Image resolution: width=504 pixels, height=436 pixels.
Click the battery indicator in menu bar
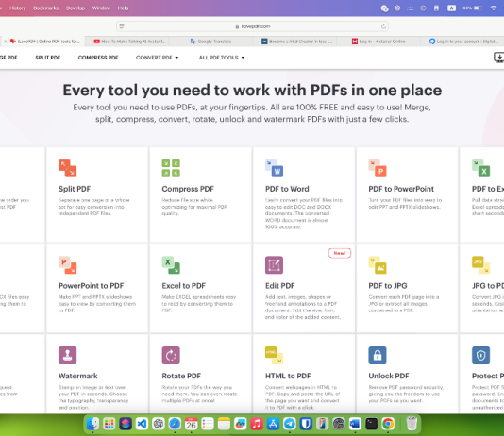473,8
